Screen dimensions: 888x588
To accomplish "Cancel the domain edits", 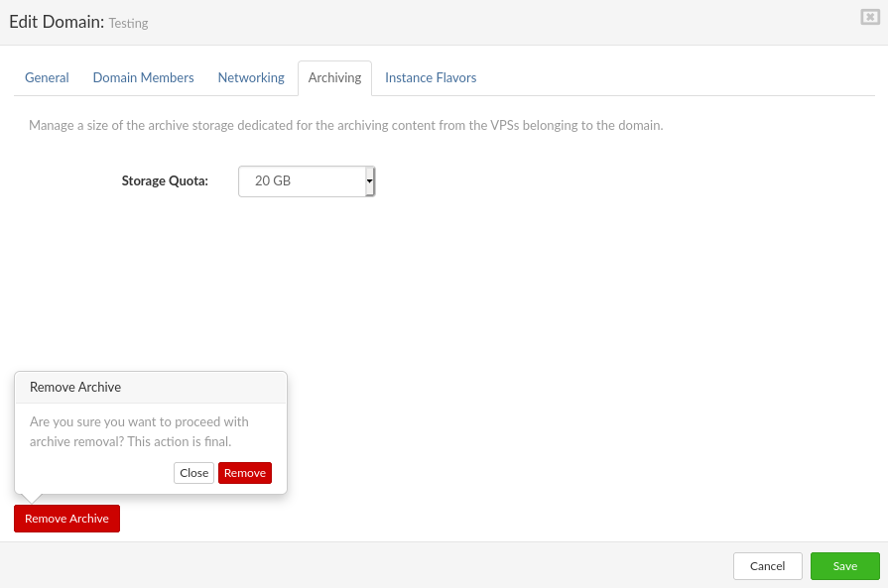I will tap(767, 565).
